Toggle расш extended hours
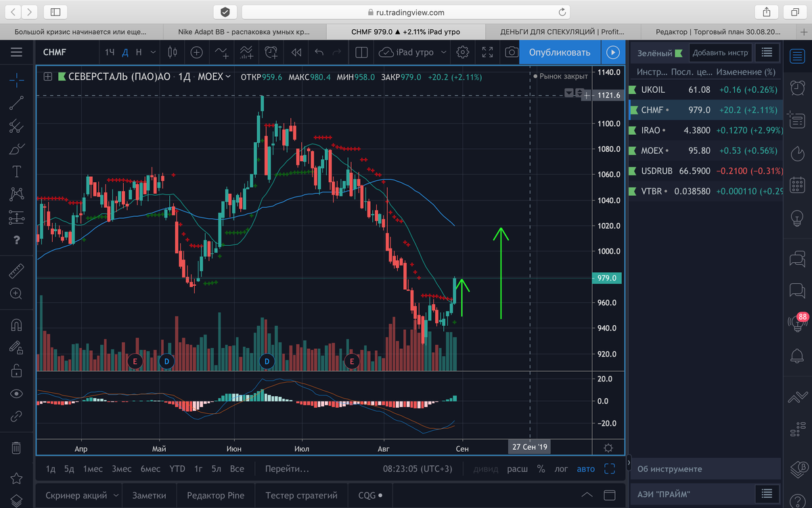The image size is (812, 508). point(518,469)
